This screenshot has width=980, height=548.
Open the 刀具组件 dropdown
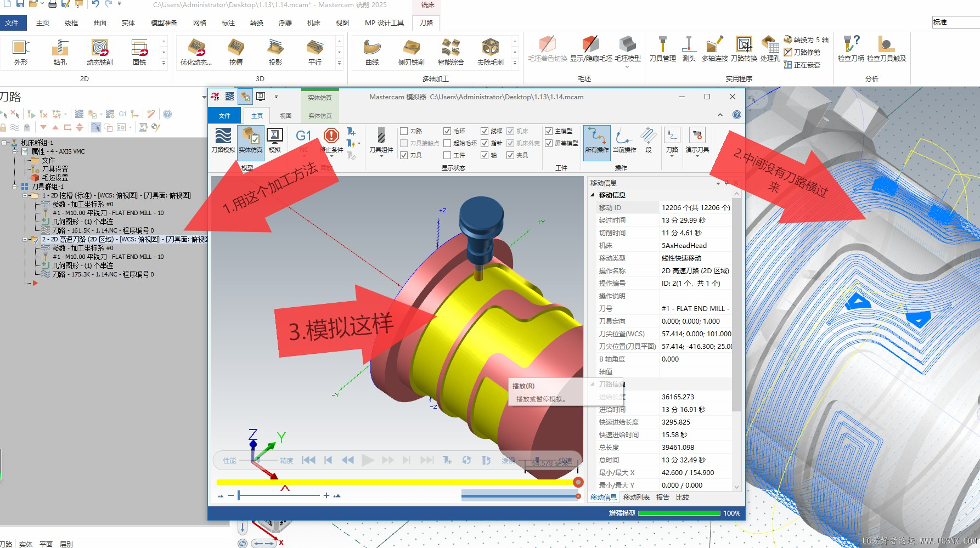pyautogui.click(x=381, y=143)
